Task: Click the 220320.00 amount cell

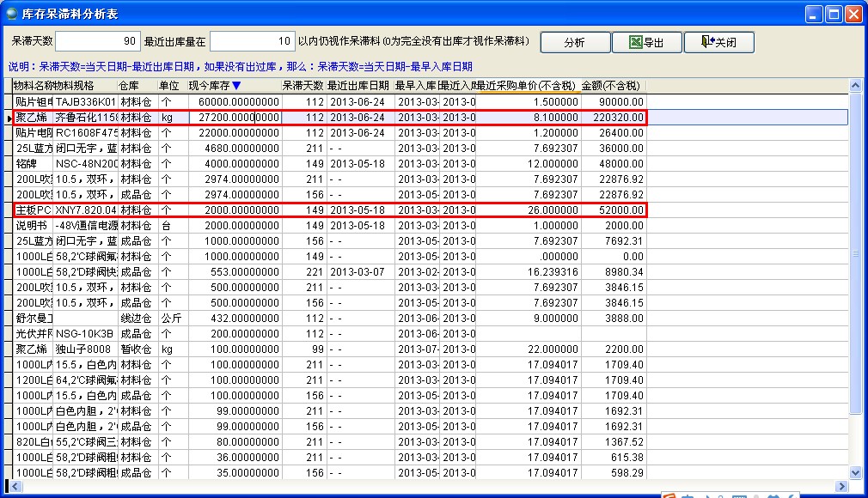Action: pyautogui.click(x=613, y=118)
